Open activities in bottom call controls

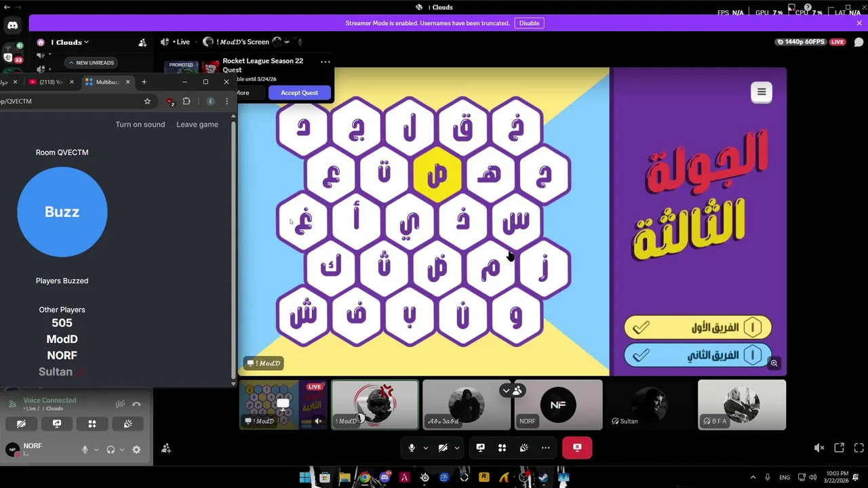(502, 447)
